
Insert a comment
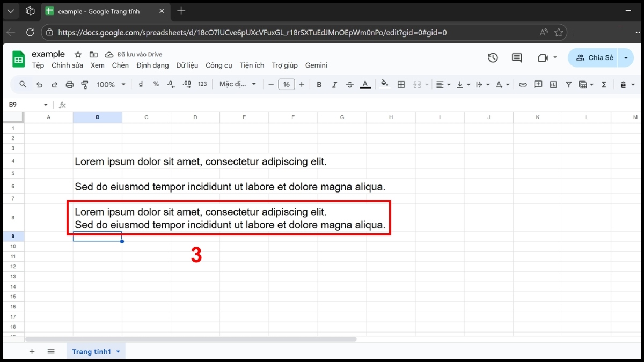click(x=538, y=85)
